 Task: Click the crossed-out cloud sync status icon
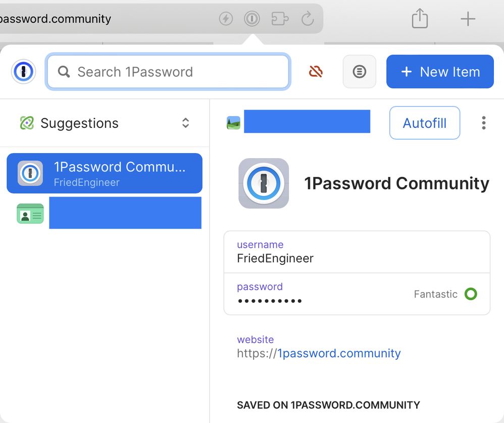point(316,72)
